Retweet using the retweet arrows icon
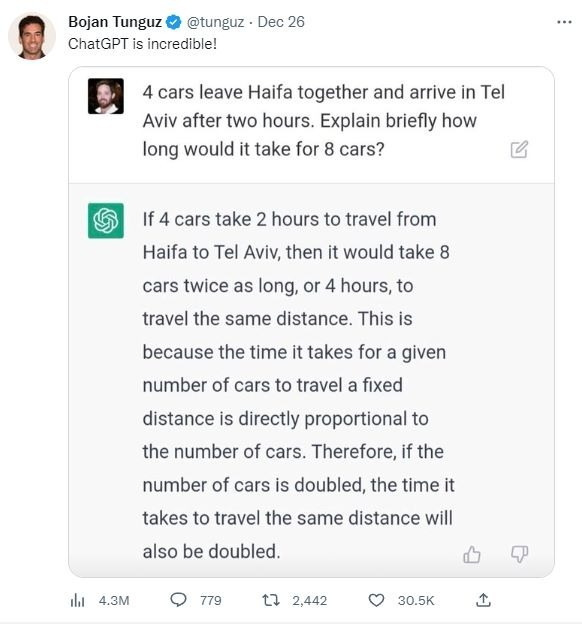The width and height of the screenshot is (582, 628). [x=271, y=600]
